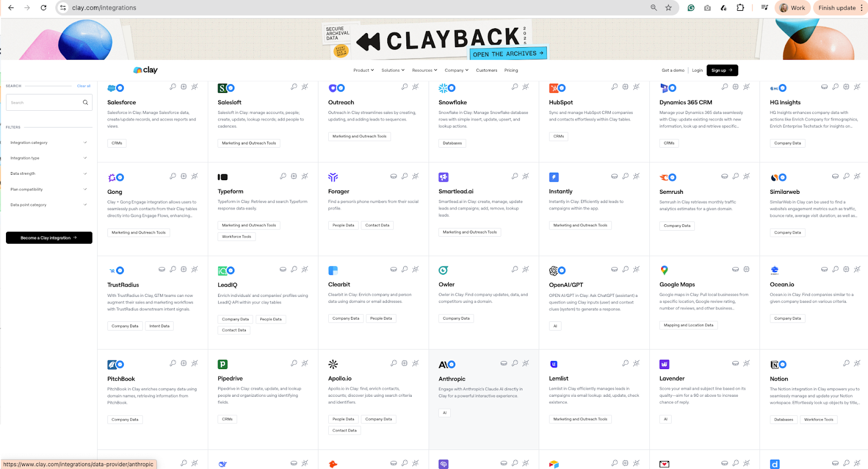
Task: Click Clear all in search panel
Action: pos(84,86)
